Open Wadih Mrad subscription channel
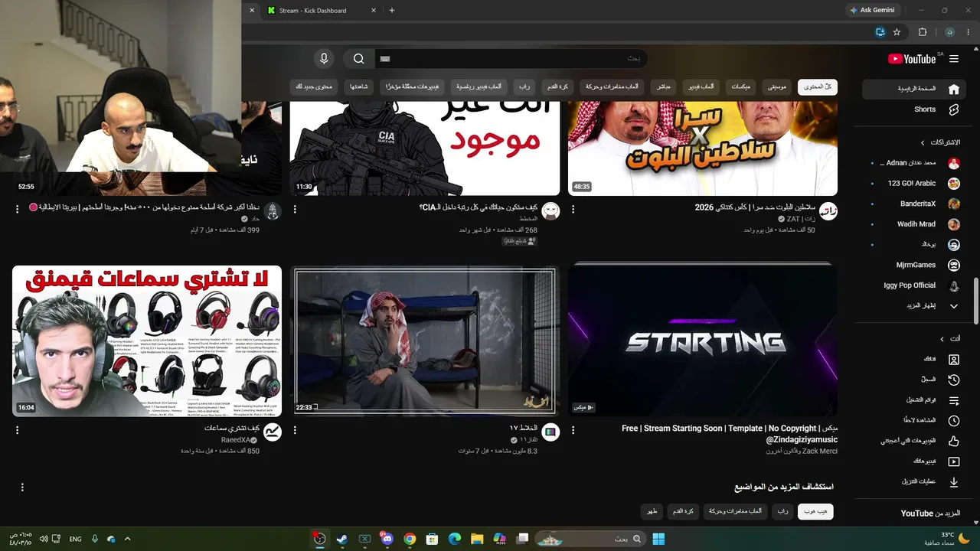980x551 pixels. point(913,224)
